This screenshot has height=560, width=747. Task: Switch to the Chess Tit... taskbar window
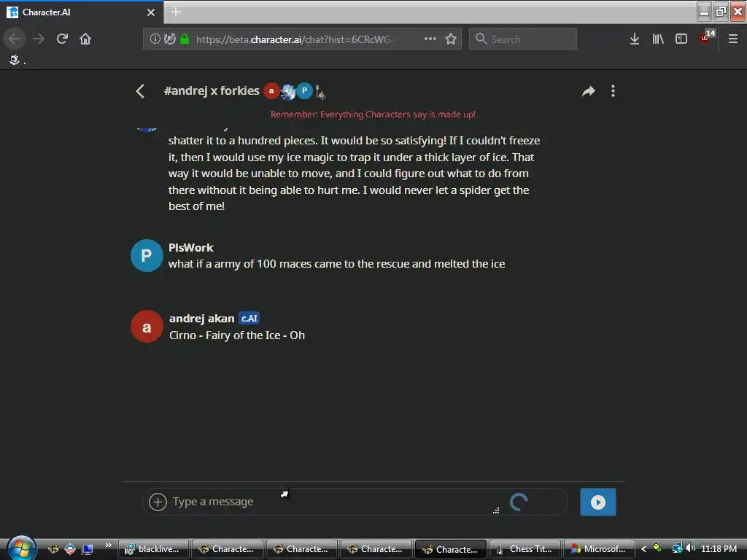pyautogui.click(x=525, y=549)
